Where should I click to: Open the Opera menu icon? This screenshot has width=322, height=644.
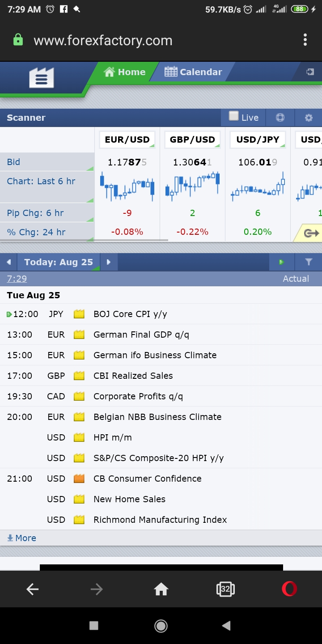(289, 589)
